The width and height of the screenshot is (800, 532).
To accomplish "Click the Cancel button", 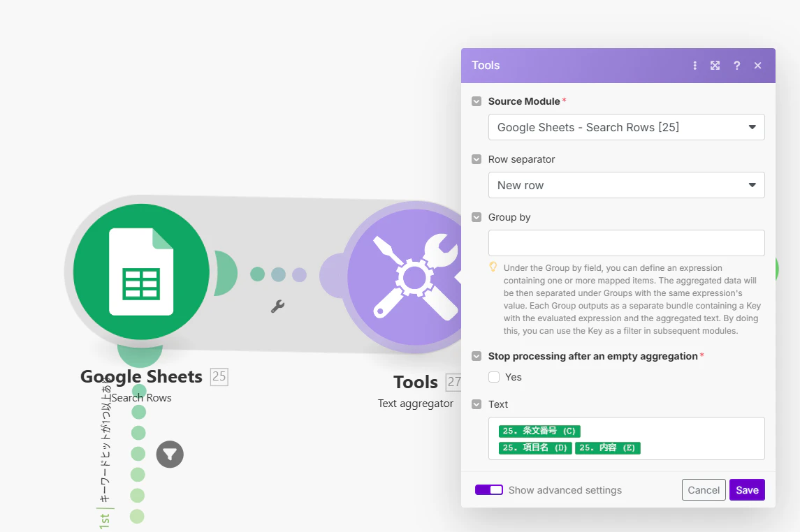I will 704,489.
